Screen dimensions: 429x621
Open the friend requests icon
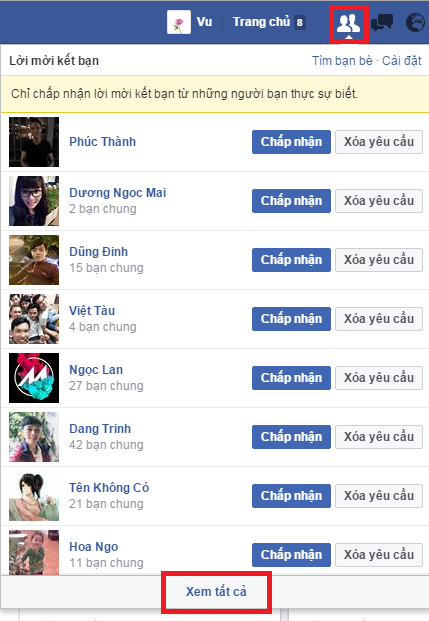[349, 23]
